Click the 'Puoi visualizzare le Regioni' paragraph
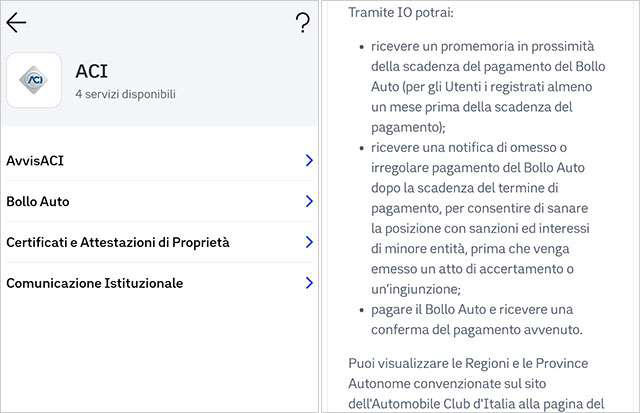This screenshot has height=413, width=640. pyautogui.click(x=476, y=384)
